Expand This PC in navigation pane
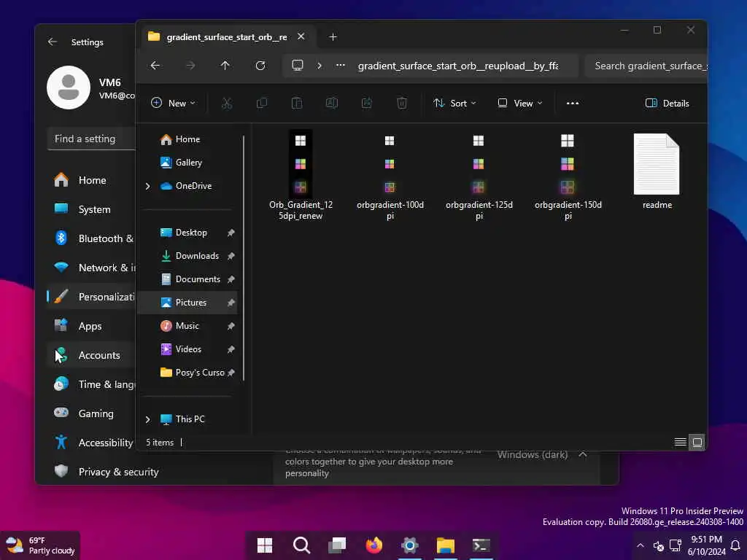 (x=147, y=419)
